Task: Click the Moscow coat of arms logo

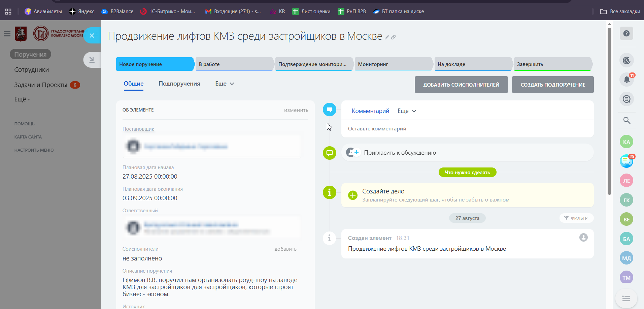Action: click(x=21, y=34)
